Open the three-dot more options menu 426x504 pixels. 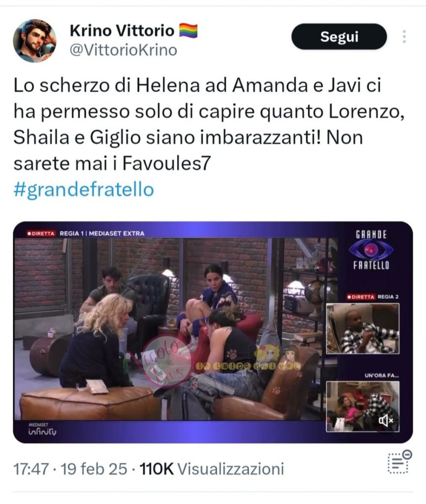pos(404,36)
